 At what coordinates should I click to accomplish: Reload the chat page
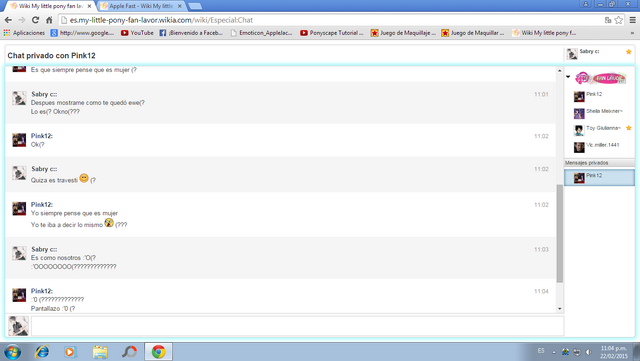(36, 20)
